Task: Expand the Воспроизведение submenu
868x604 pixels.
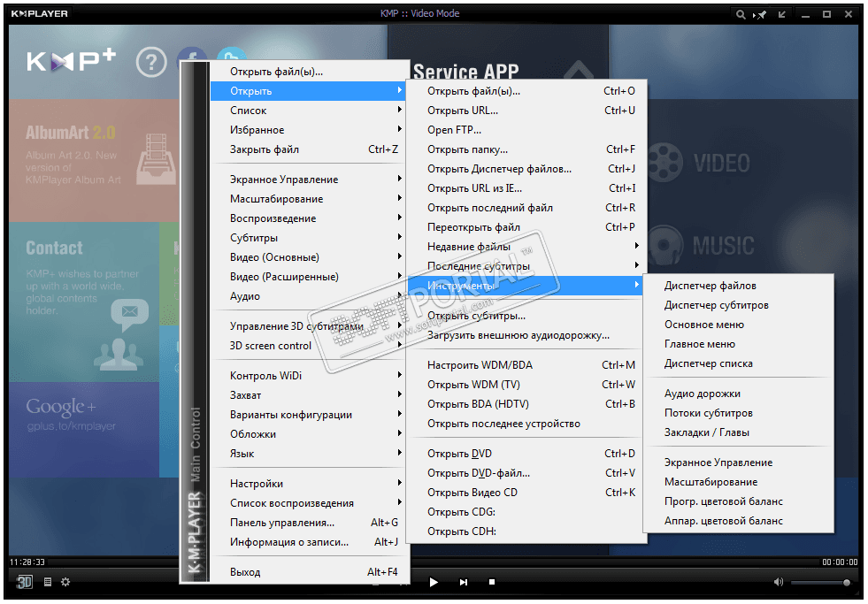Action: [308, 218]
